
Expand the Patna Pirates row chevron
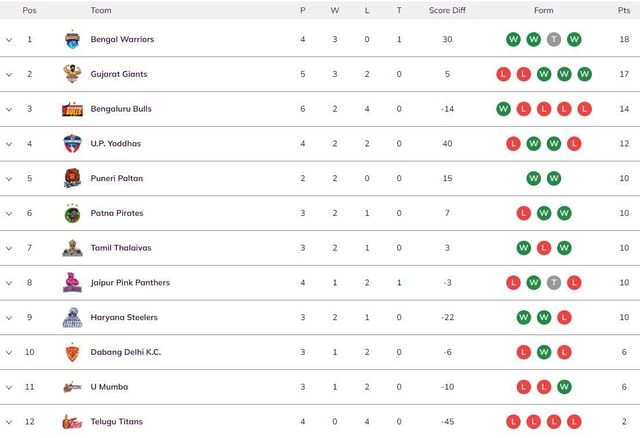(9, 213)
